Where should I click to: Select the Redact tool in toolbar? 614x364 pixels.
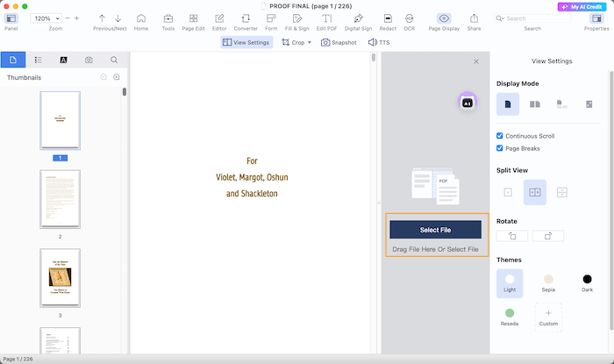tap(388, 18)
